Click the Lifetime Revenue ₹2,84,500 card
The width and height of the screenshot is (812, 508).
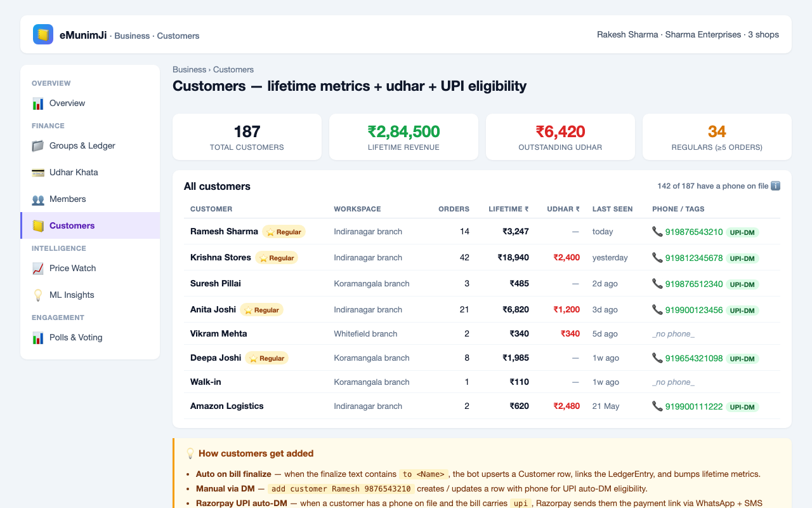click(403, 137)
